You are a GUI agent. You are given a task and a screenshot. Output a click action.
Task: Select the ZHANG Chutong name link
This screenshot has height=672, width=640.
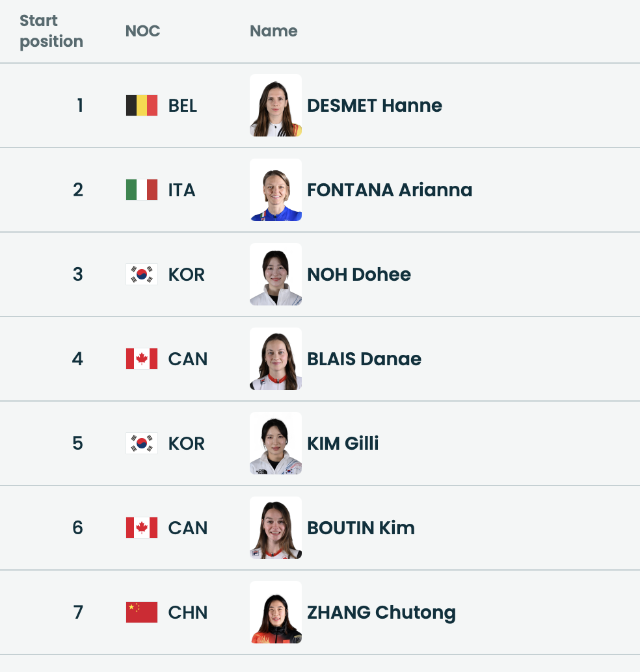coord(381,612)
